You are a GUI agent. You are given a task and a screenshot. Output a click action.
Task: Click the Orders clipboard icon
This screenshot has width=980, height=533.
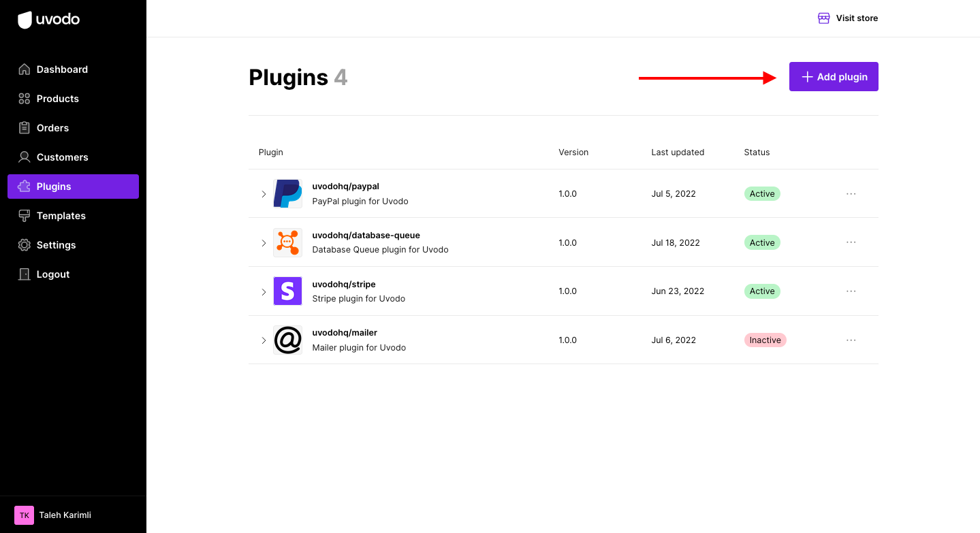pos(25,128)
